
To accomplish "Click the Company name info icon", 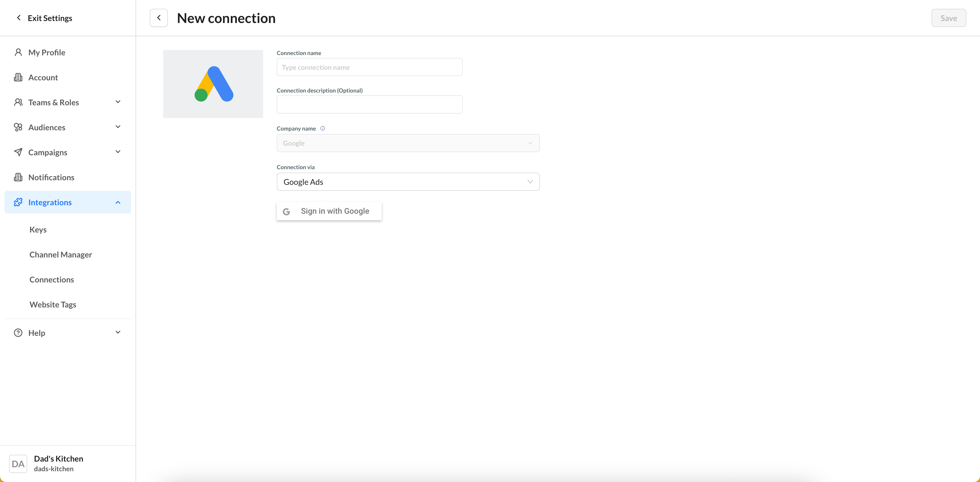I will [323, 128].
